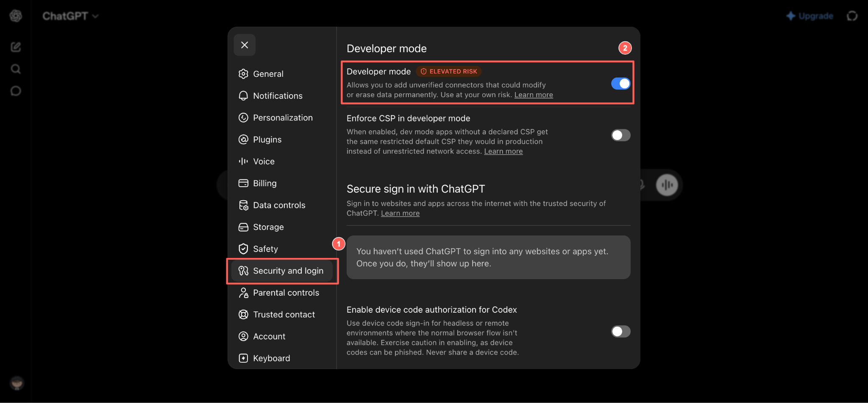Image resolution: width=868 pixels, height=403 pixels.
Task: Click the Voice waveform icon in settings
Action: pyautogui.click(x=243, y=161)
